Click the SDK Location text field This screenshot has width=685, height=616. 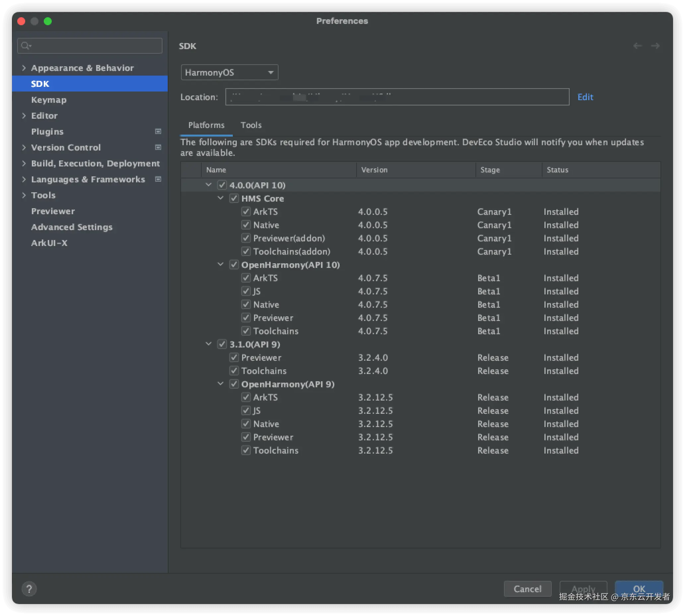coord(397,97)
